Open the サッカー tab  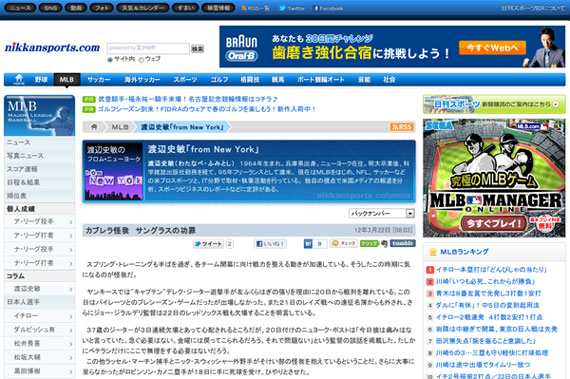pos(99,80)
